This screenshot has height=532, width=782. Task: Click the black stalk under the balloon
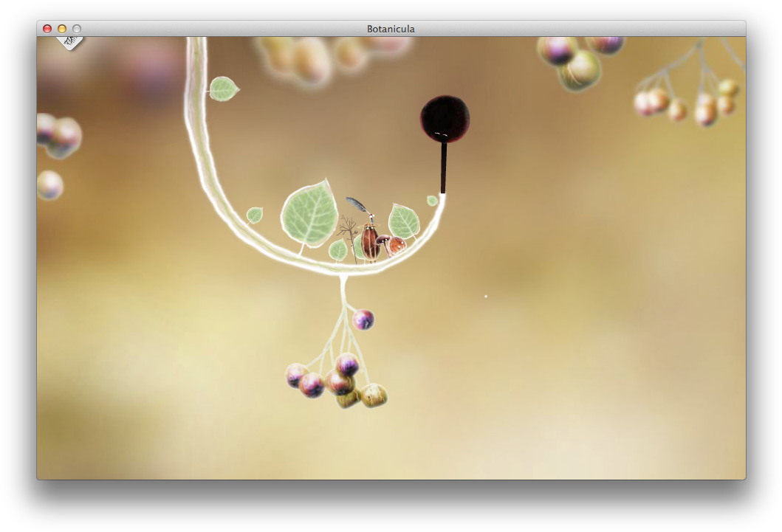point(444,167)
